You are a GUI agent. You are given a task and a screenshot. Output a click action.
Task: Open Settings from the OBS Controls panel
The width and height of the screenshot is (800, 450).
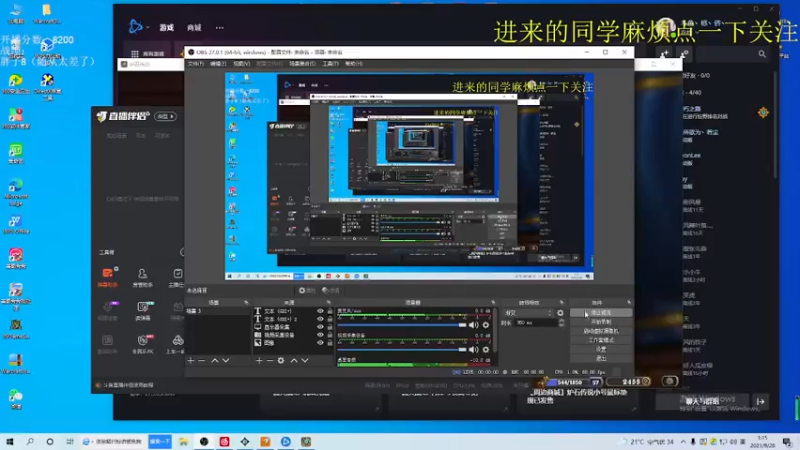point(601,349)
